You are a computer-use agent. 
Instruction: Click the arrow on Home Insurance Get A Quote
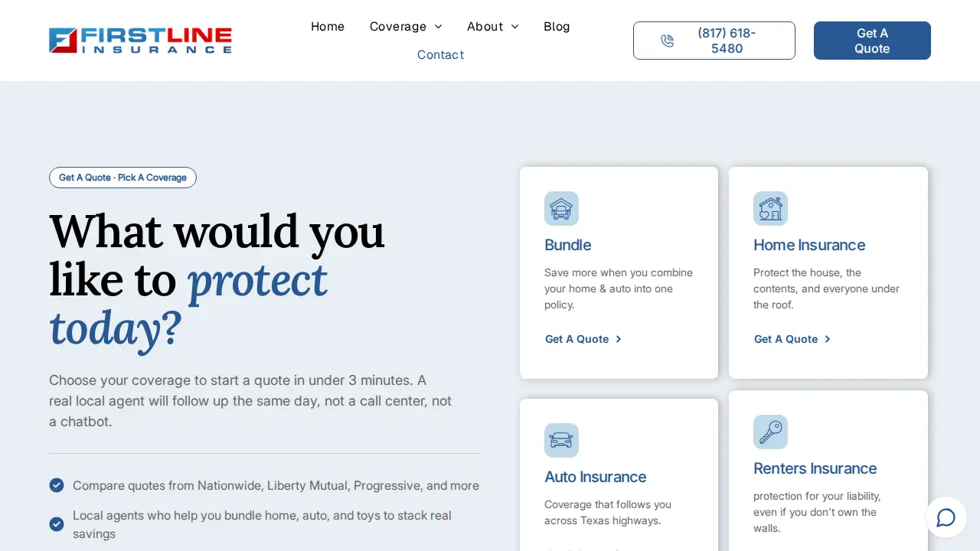click(828, 339)
